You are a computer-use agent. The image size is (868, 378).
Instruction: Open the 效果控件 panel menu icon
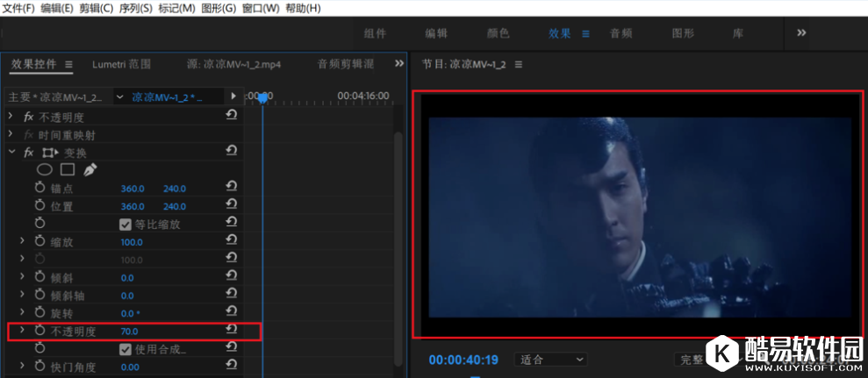coord(69,64)
